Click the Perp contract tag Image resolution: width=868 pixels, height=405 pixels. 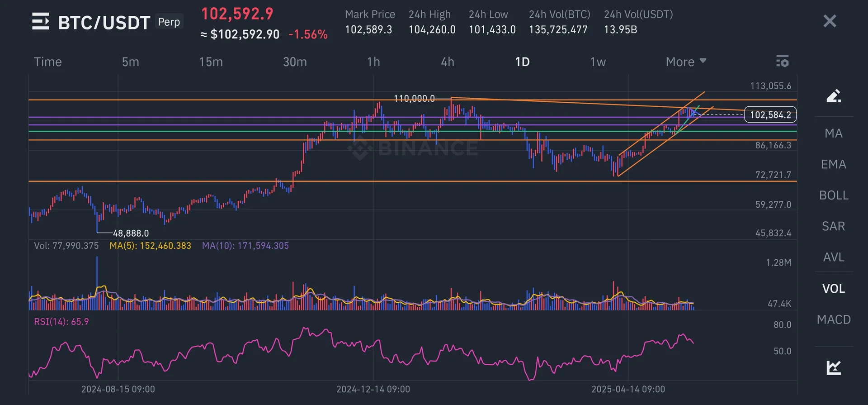click(169, 22)
